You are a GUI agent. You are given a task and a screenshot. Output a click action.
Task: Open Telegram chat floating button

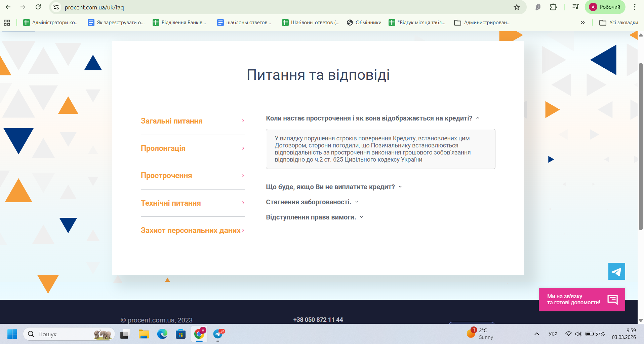pyautogui.click(x=616, y=271)
